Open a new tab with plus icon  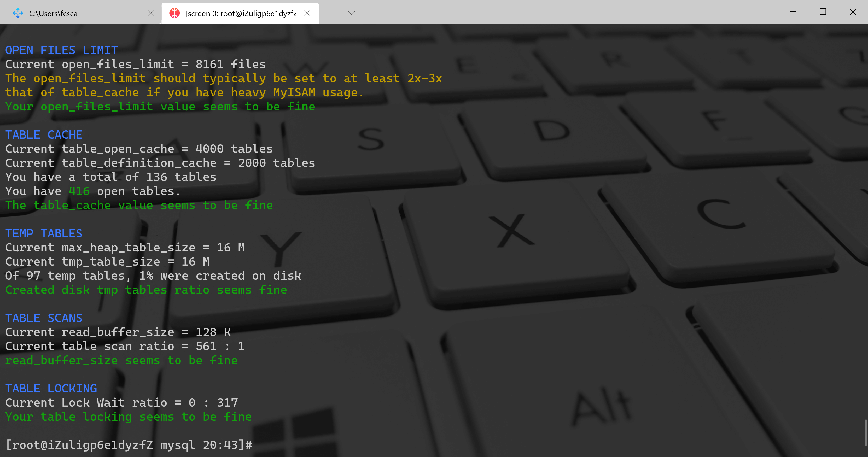[329, 13]
